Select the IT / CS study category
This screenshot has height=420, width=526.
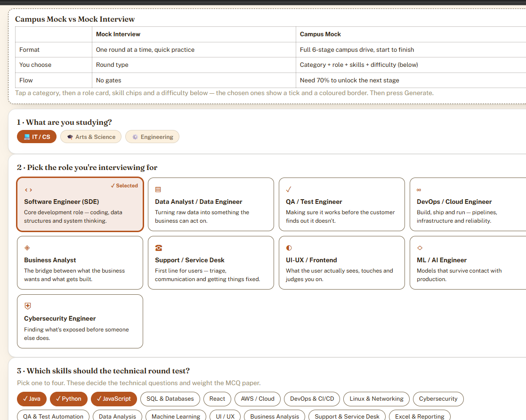[x=37, y=137]
